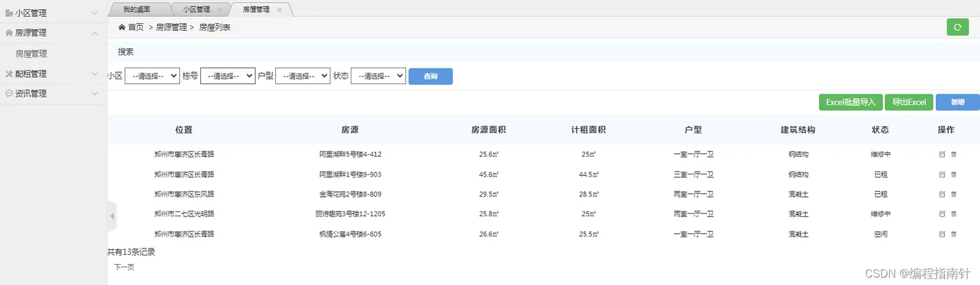
Task: Go to 下一页 next page
Action: [x=124, y=267]
